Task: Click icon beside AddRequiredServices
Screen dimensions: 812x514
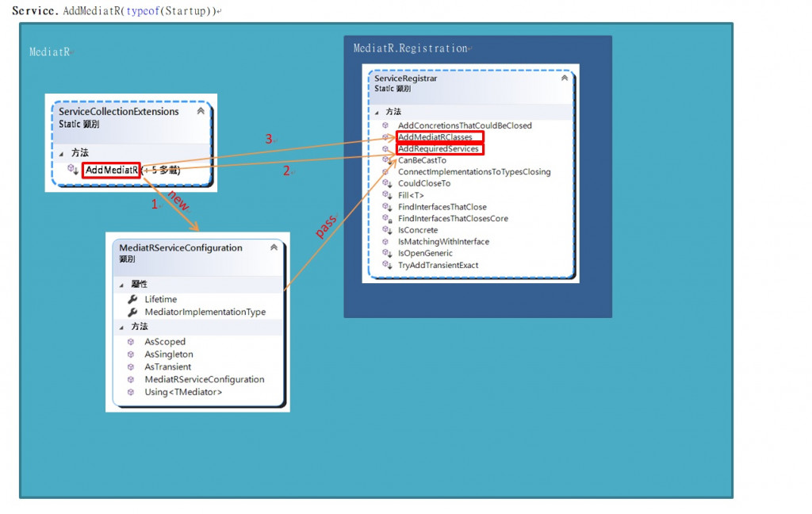Action: pos(385,148)
